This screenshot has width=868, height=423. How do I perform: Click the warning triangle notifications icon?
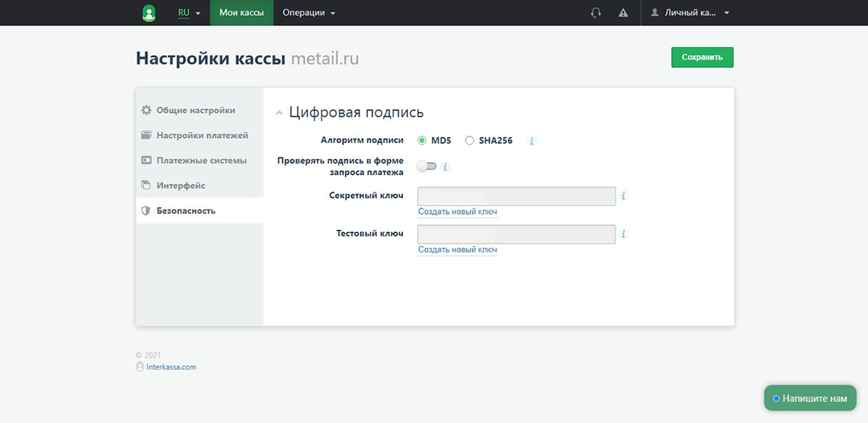(x=623, y=13)
